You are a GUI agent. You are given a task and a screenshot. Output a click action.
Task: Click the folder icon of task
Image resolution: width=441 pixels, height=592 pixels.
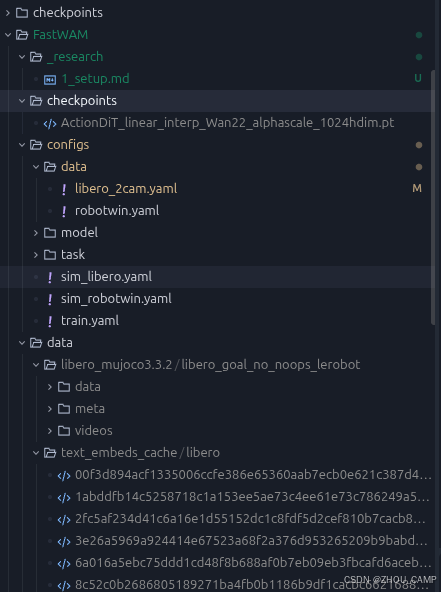coord(50,255)
